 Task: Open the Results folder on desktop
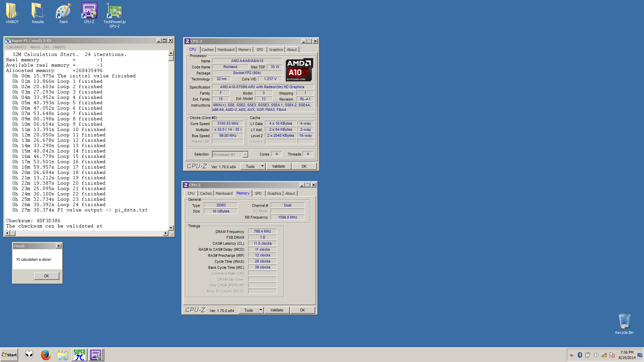tap(38, 13)
